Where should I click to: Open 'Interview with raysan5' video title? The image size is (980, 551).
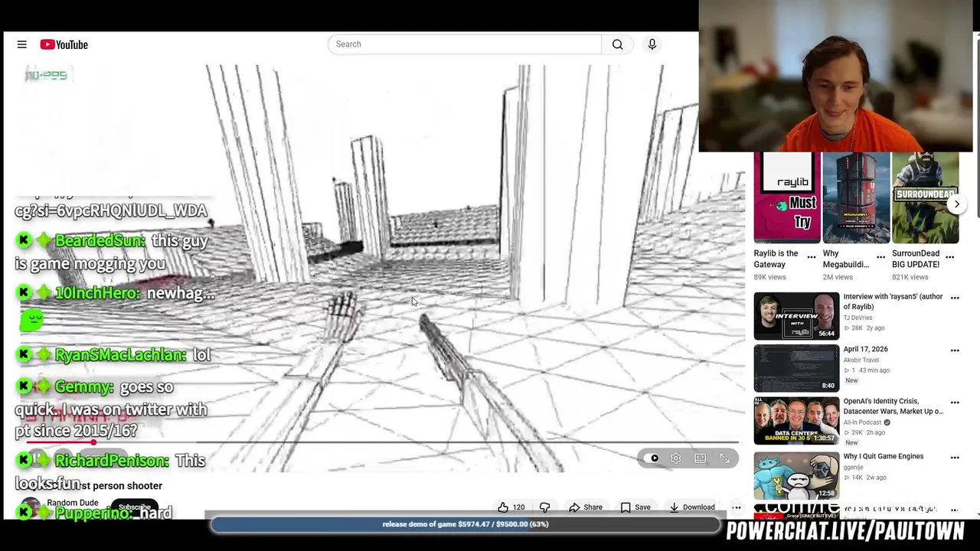(893, 302)
